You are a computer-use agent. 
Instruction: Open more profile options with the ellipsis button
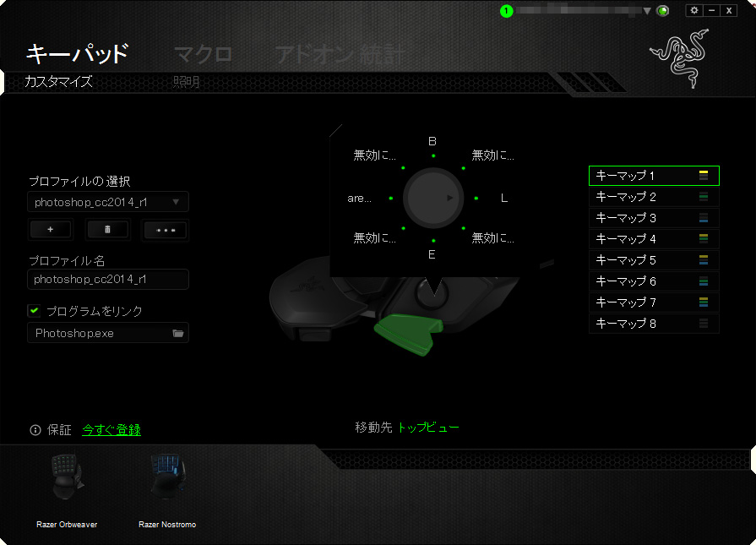[x=166, y=230]
